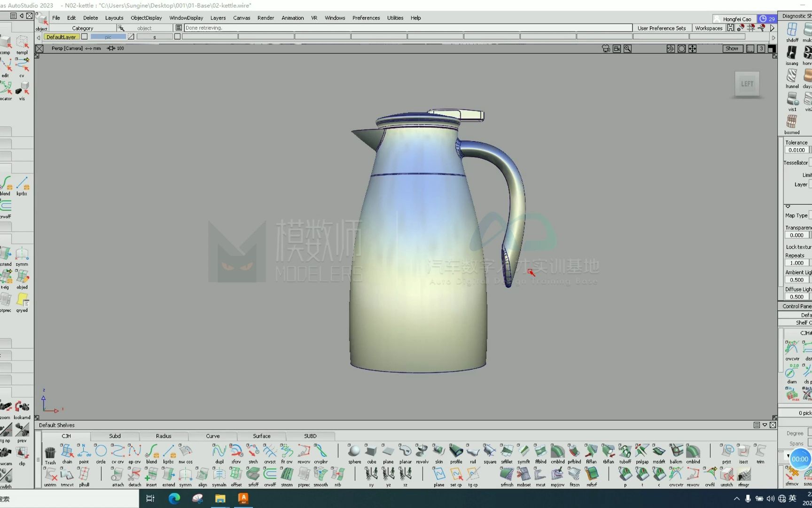
Task: Click the Trash icon in shelf
Action: point(50,452)
